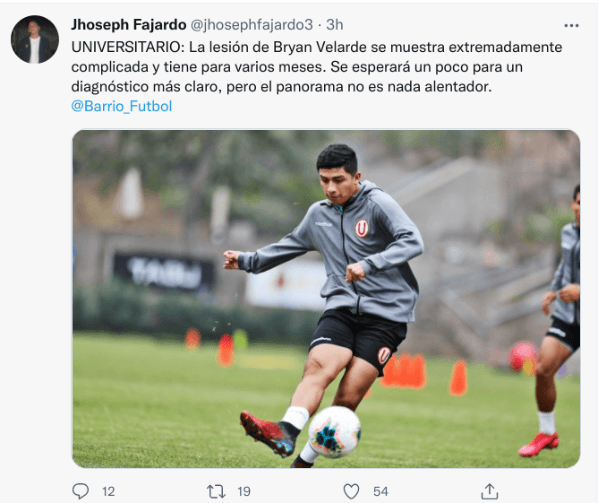Click the word UNIVERSITARIO in the tweet
Screen dimensions: 598x503
(127, 47)
